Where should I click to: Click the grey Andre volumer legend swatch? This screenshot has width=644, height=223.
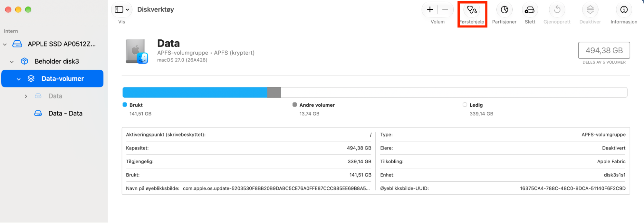click(x=294, y=105)
